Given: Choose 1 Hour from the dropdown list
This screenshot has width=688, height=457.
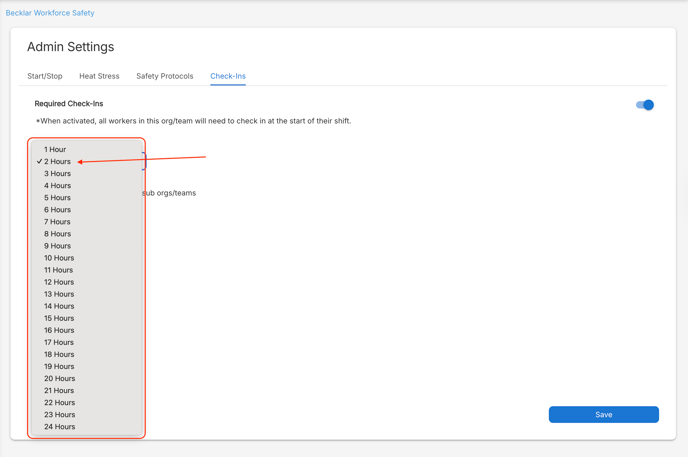Looking at the screenshot, I should click(x=86, y=150).
